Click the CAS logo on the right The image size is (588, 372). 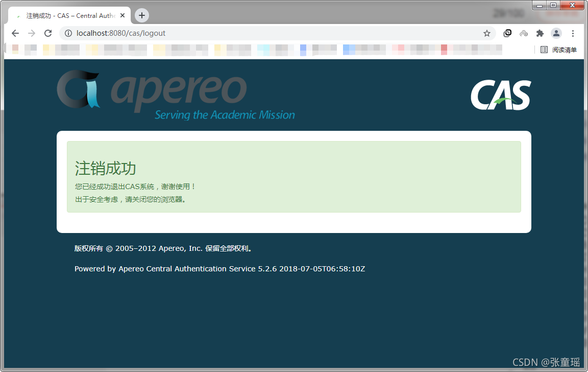[x=501, y=96]
